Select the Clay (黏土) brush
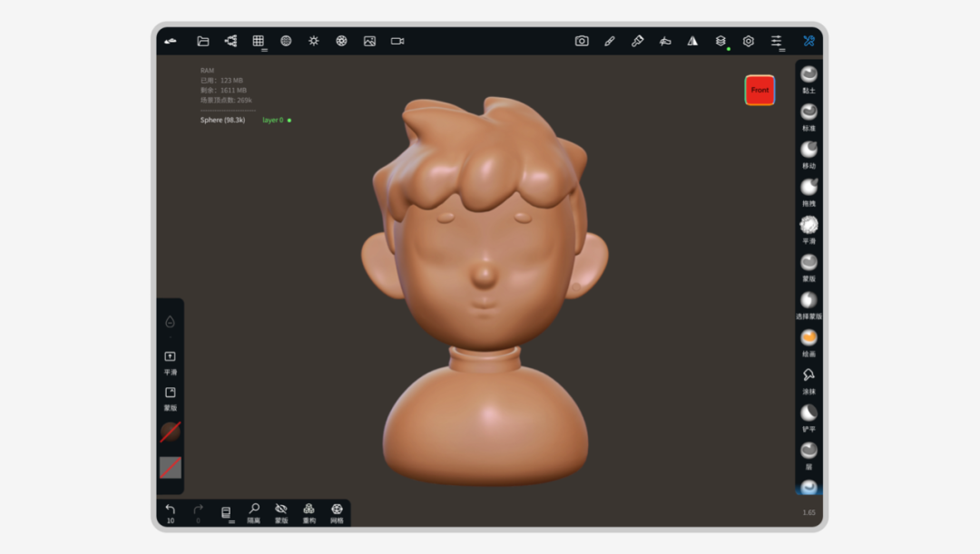 pyautogui.click(x=808, y=75)
